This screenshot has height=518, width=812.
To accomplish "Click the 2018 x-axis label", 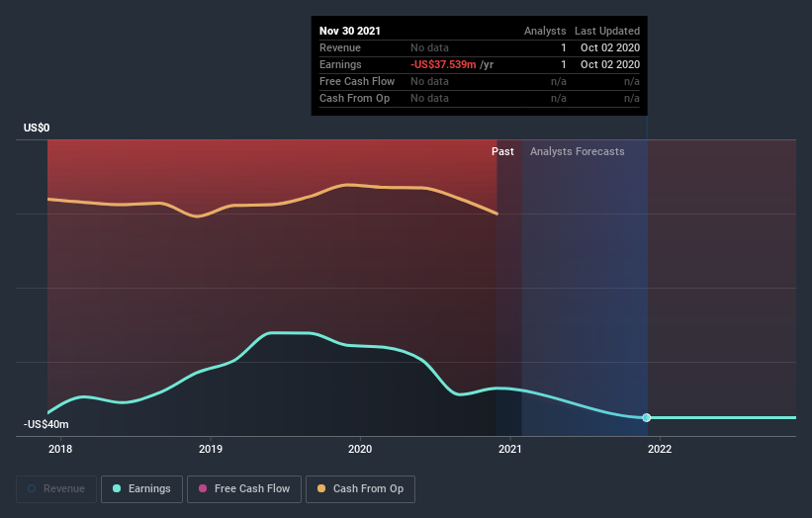I will pyautogui.click(x=60, y=449).
